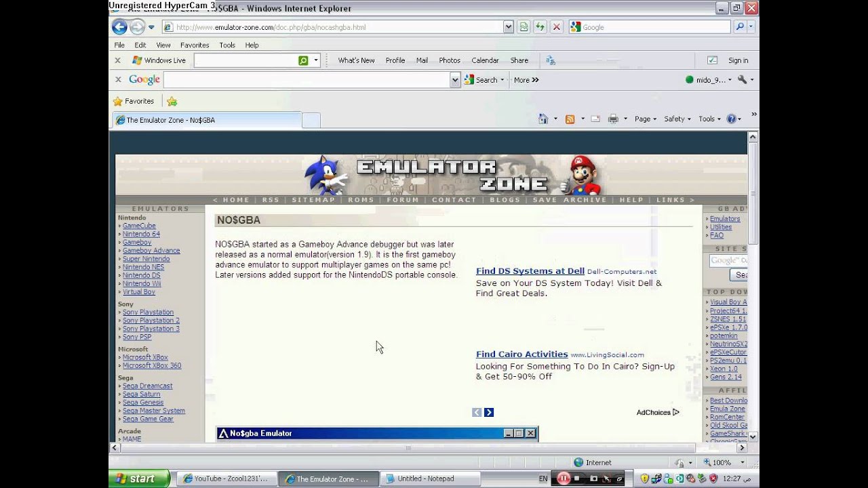The height and width of the screenshot is (488, 868).
Task: Open the Gameboy Advance sidebar link
Action: click(151, 251)
